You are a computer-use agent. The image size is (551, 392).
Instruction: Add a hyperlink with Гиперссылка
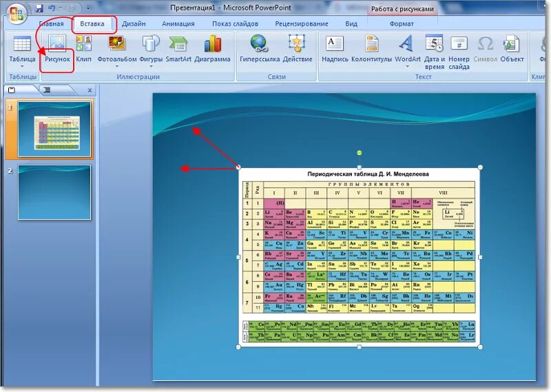260,49
